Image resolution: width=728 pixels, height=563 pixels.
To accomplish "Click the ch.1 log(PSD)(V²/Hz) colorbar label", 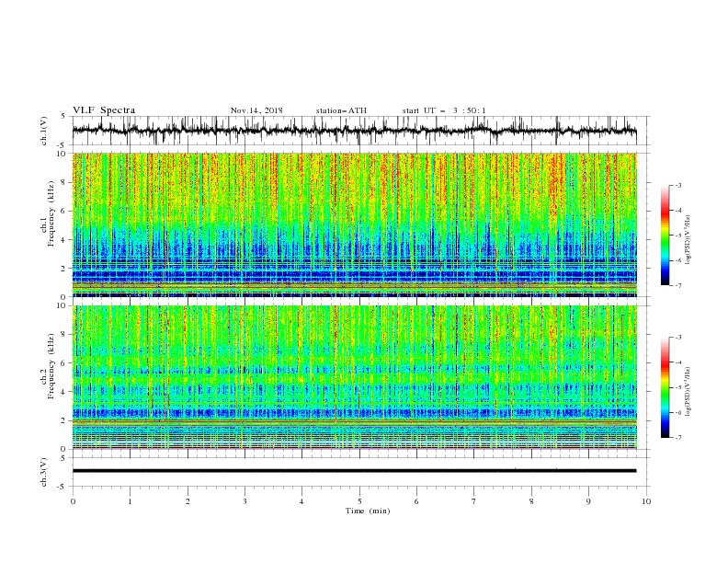I will 688,240.
